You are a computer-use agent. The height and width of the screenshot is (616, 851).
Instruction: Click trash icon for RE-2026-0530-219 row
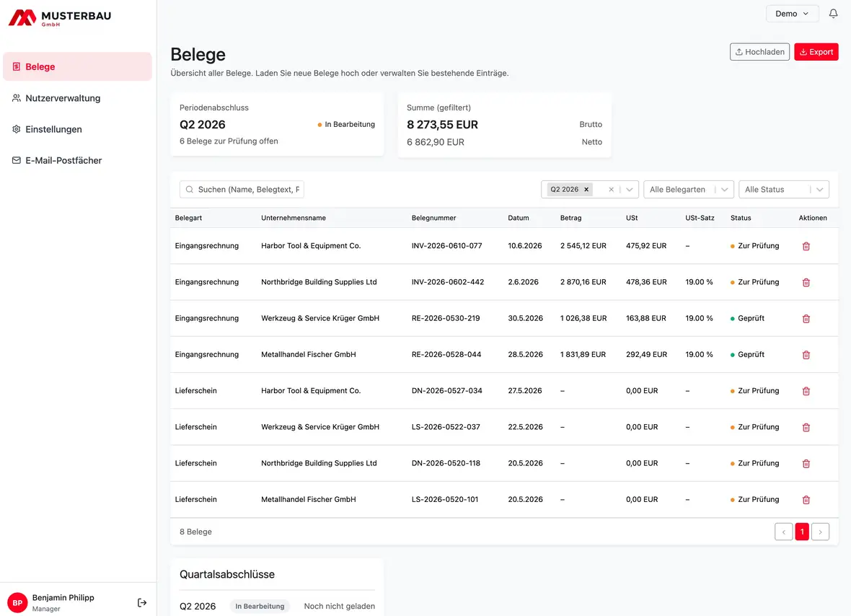click(x=806, y=319)
